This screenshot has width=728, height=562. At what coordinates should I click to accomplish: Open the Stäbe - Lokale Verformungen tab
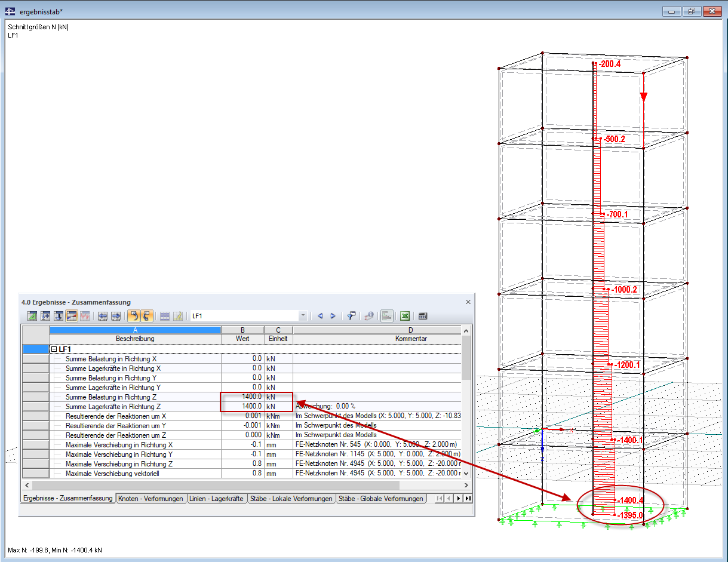(291, 498)
